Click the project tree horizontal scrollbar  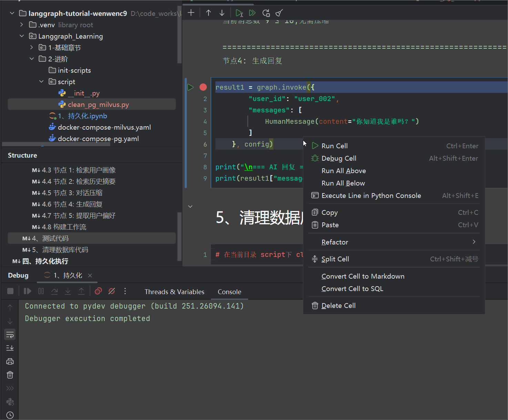56,144
